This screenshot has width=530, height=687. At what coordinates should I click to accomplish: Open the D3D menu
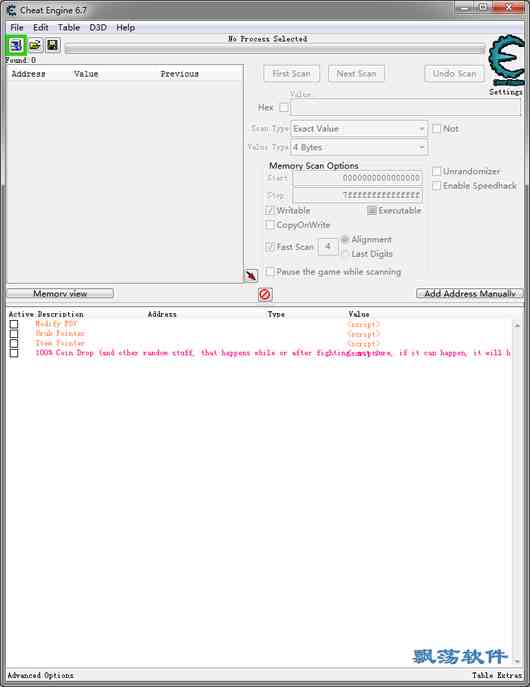98,28
